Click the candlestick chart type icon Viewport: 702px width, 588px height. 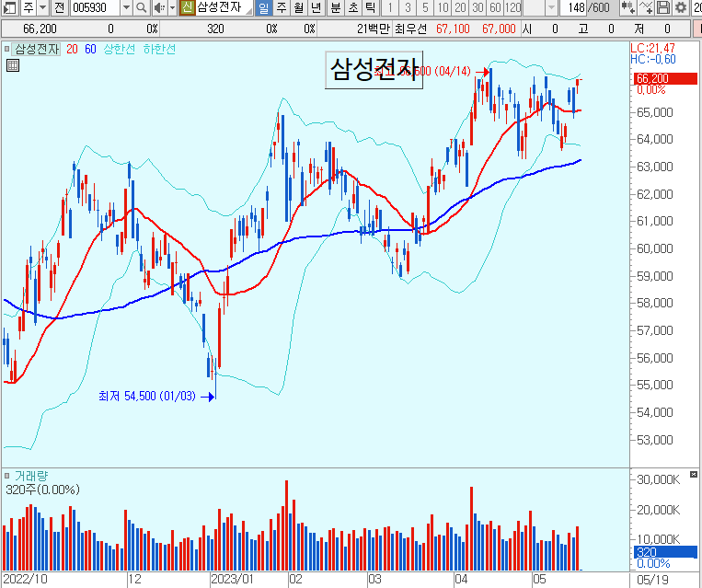628,7
